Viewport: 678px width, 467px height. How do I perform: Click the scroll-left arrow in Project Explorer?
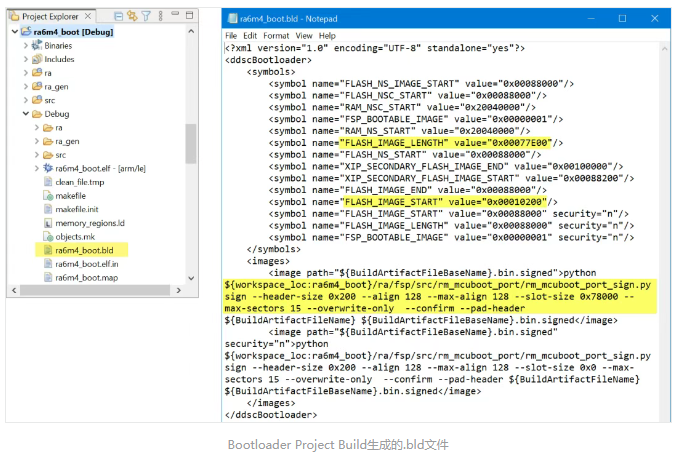coord(14,291)
